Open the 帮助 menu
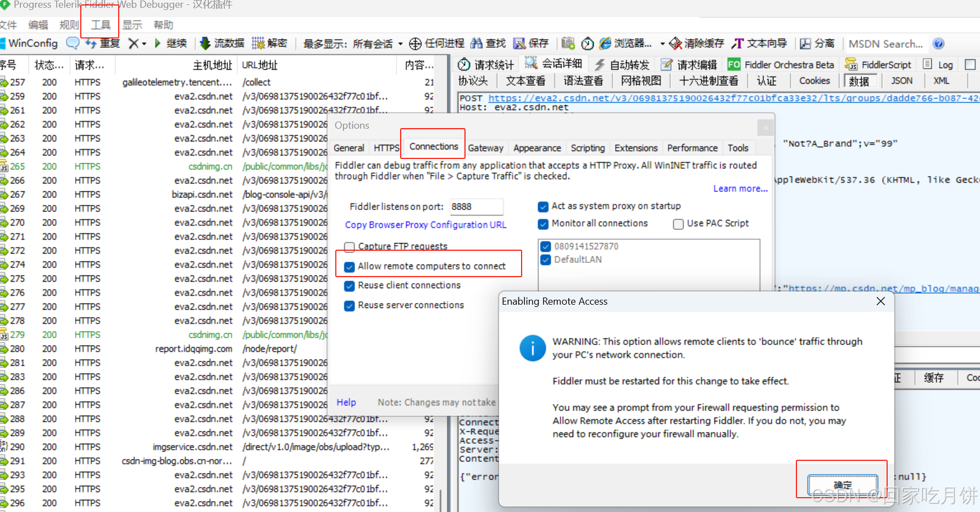980x512 pixels. pyautogui.click(x=163, y=25)
